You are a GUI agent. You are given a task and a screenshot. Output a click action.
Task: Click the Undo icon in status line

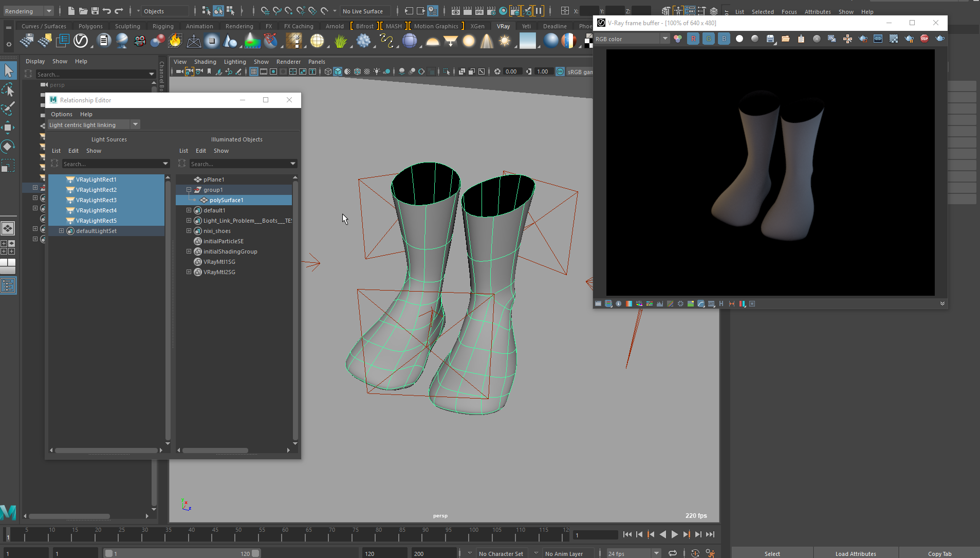(107, 11)
